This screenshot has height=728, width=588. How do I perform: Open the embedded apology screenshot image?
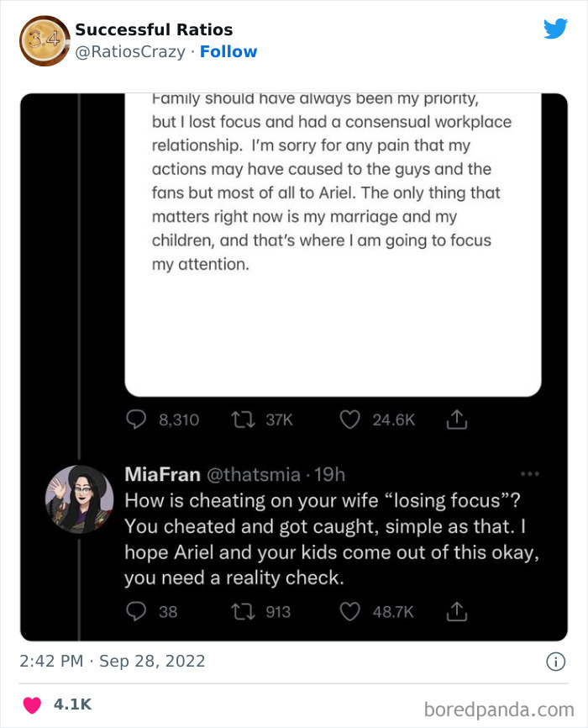tap(333, 252)
